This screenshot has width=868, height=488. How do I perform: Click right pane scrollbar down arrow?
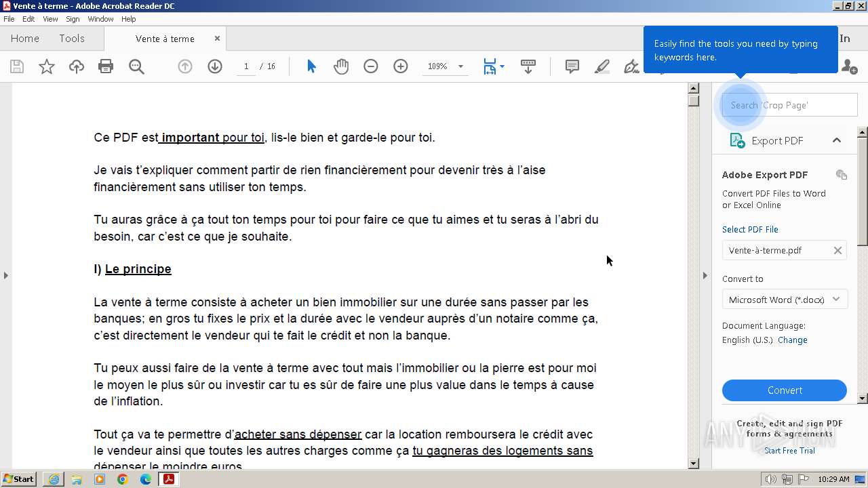[863, 399]
